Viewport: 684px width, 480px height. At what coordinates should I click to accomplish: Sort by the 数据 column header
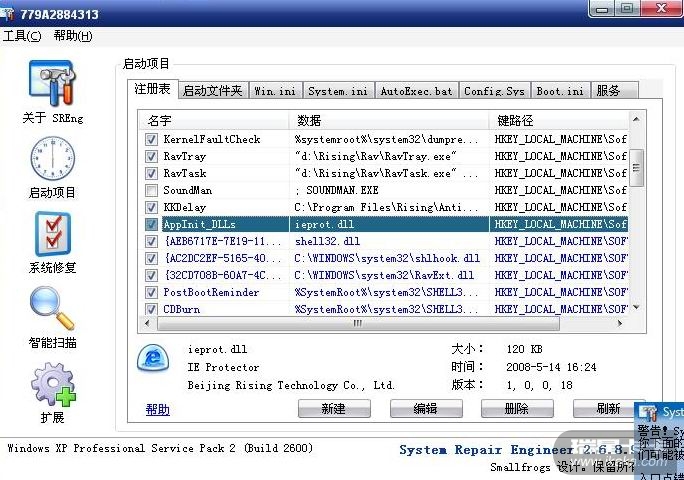[x=389, y=120]
